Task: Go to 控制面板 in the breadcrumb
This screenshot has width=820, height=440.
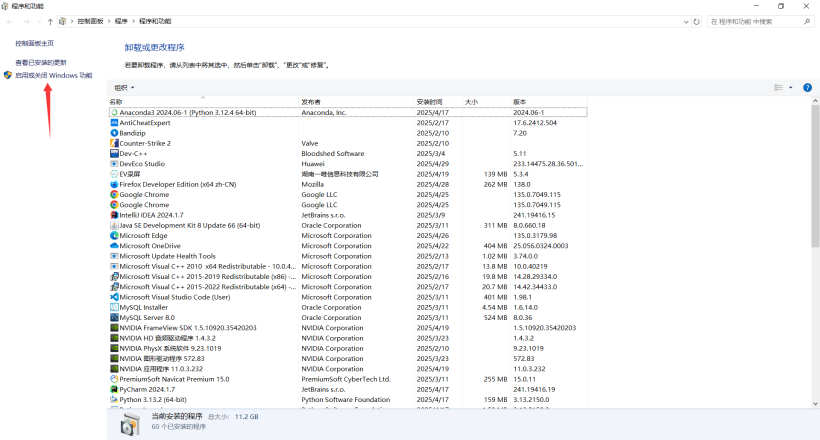Action: (x=90, y=21)
